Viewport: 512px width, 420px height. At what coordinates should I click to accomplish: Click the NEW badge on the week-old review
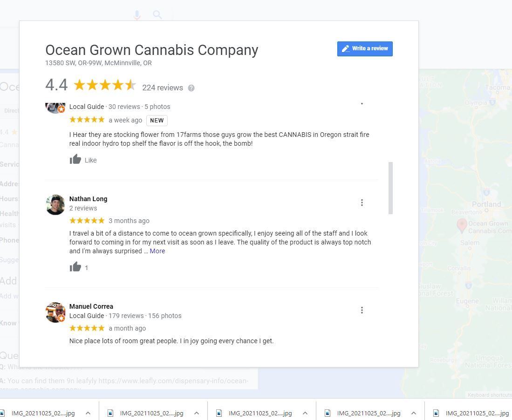pos(157,121)
